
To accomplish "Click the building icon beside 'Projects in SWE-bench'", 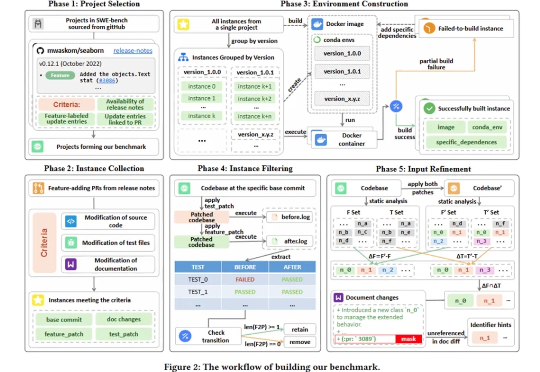I will [38, 24].
